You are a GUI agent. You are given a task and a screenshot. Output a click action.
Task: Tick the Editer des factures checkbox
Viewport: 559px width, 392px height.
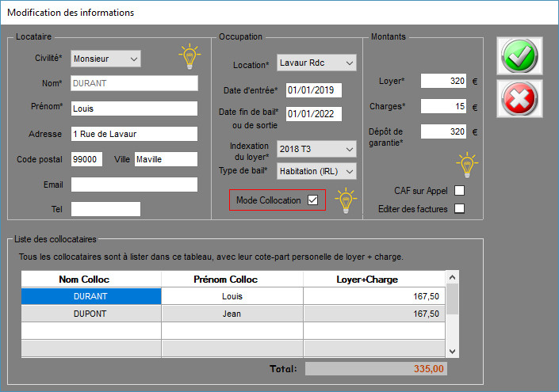(459, 209)
